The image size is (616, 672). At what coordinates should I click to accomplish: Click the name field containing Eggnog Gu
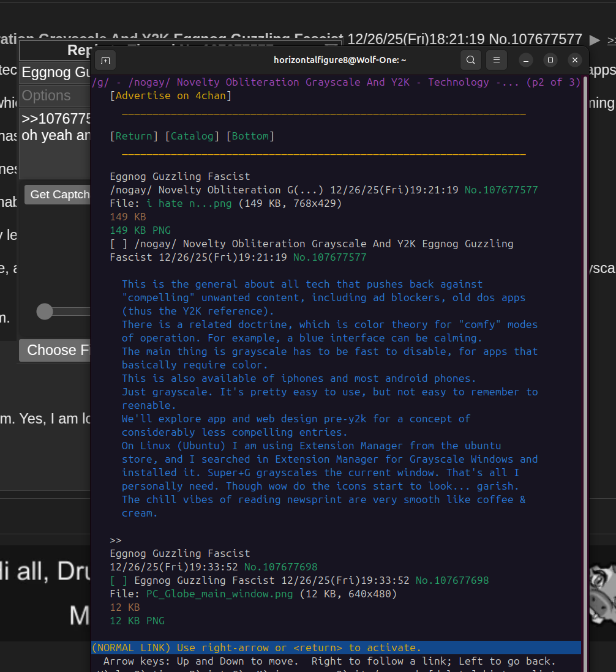point(55,72)
